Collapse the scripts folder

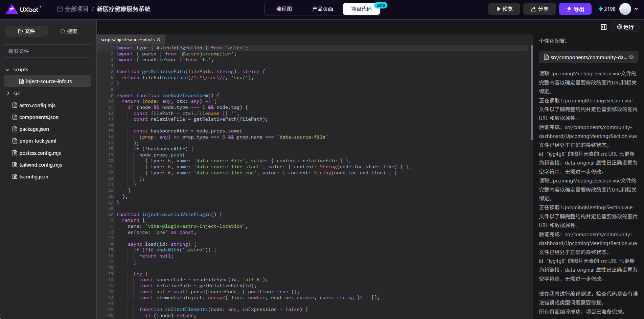tap(8, 70)
